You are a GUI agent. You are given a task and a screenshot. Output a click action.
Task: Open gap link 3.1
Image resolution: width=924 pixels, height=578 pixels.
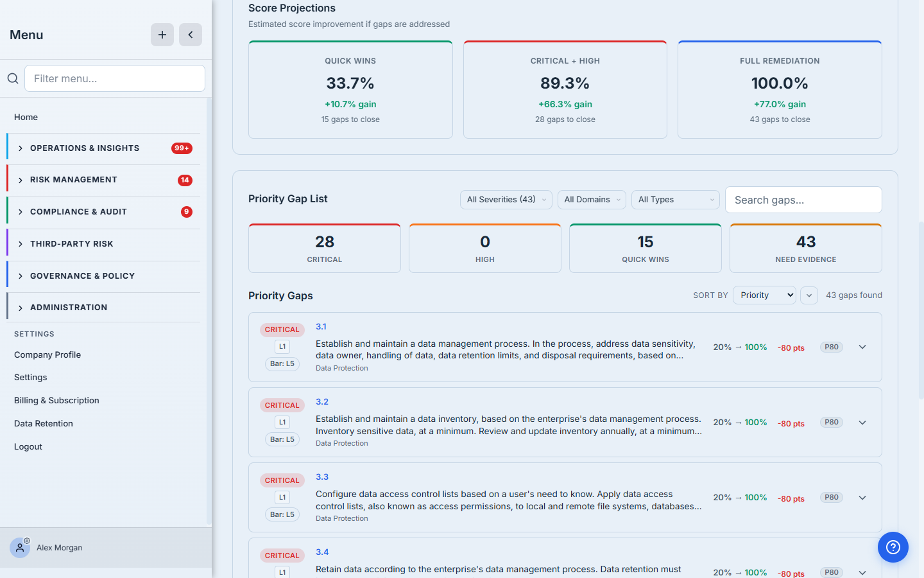coord(321,327)
